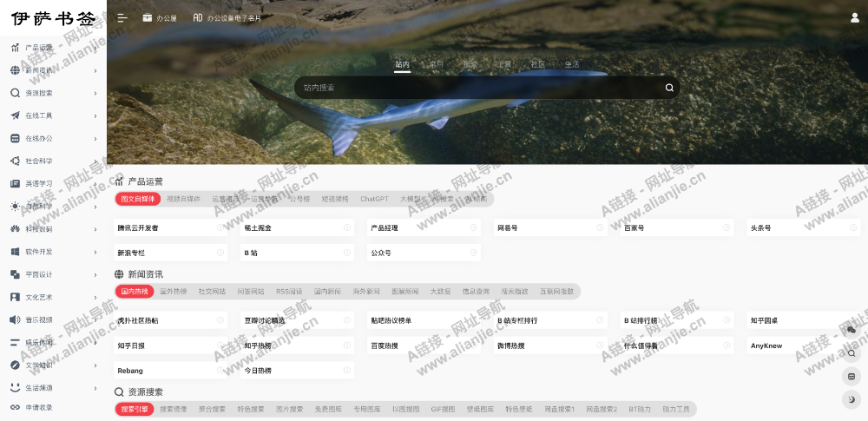Expand the 软件开发 sidebar chevron

click(95, 252)
